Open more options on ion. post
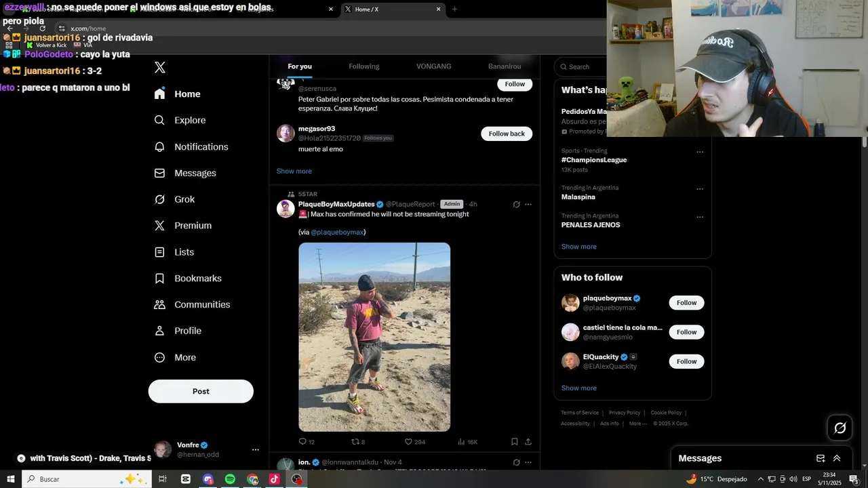Screen dimensions: 868x488 (528, 462)
